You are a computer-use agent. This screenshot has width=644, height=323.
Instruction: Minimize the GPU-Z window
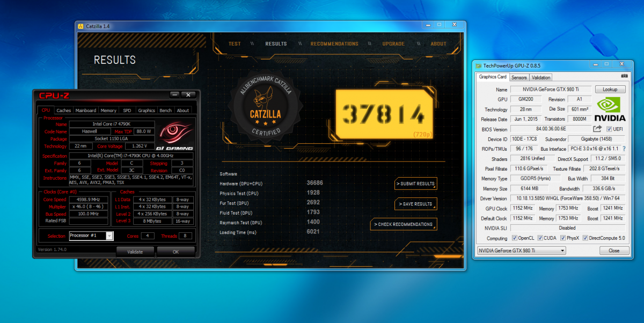(x=596, y=65)
